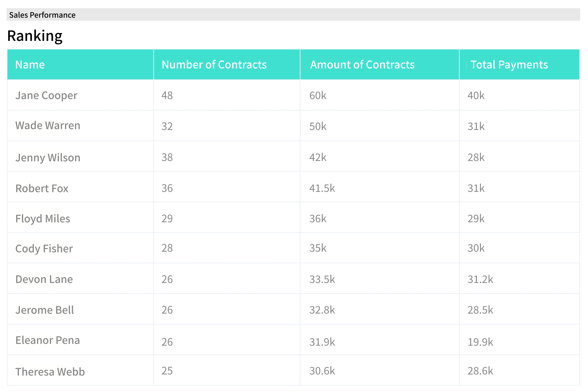588x391 pixels.
Task: Click Eleanor Pena's name cell
Action: pos(48,340)
